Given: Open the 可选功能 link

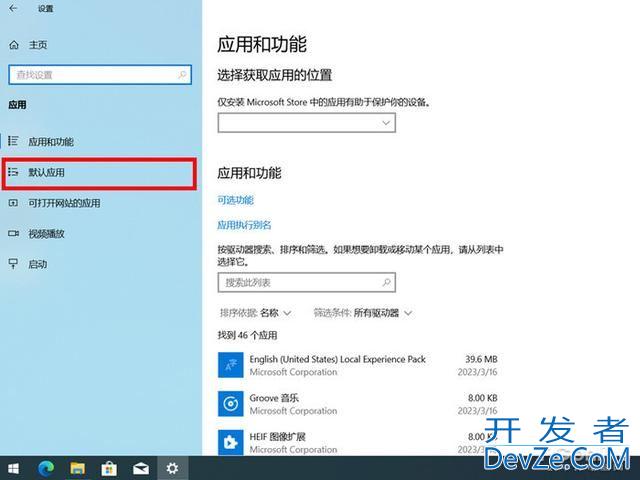Looking at the screenshot, I should 236,200.
